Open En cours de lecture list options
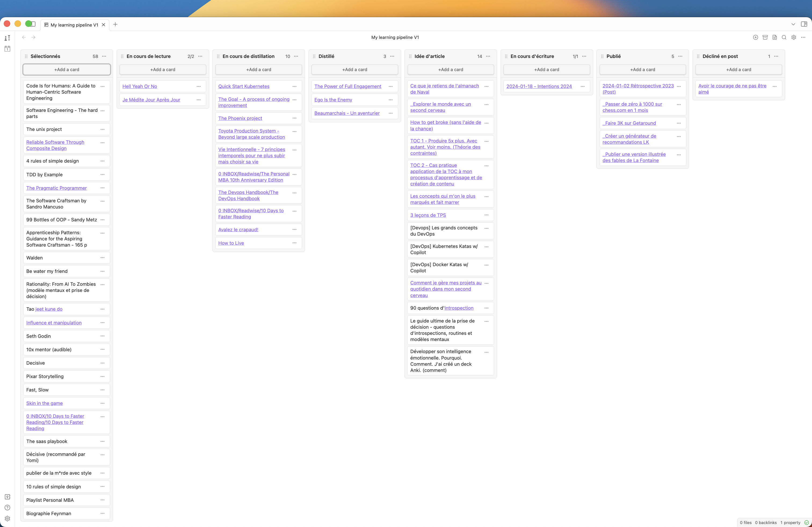This screenshot has height=527, width=812. pos(200,56)
